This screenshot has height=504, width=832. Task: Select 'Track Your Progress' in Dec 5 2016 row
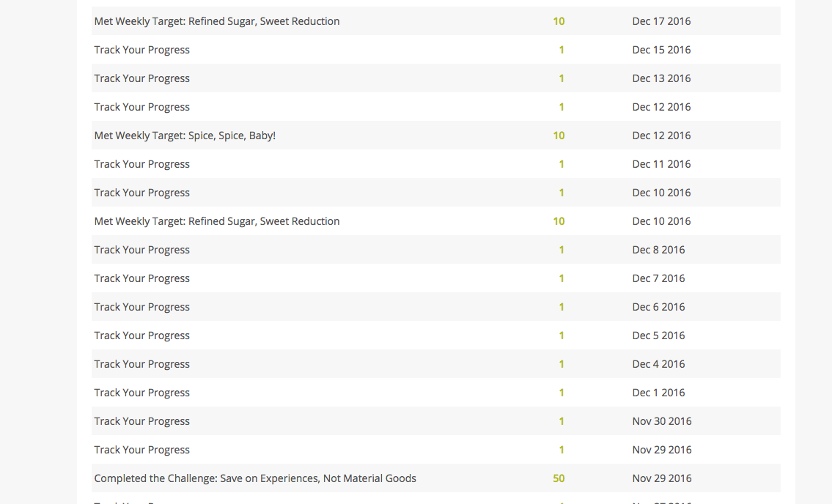pos(141,336)
